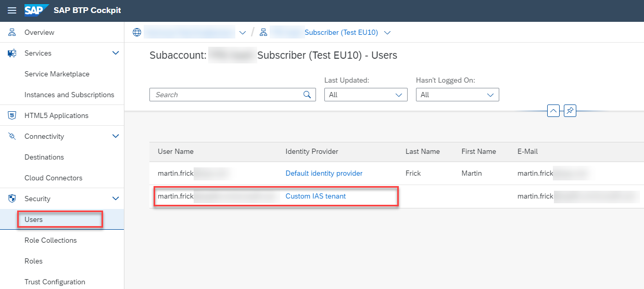
Task: Open the Last Updated dropdown
Action: [366, 95]
